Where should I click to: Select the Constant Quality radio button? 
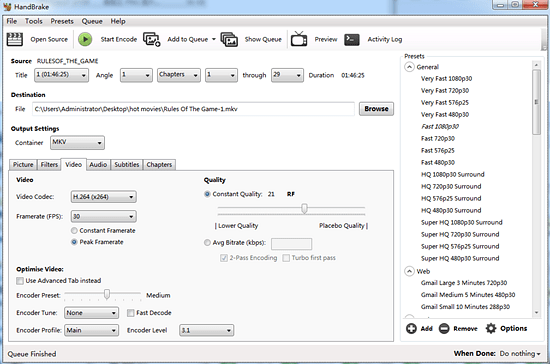point(207,194)
